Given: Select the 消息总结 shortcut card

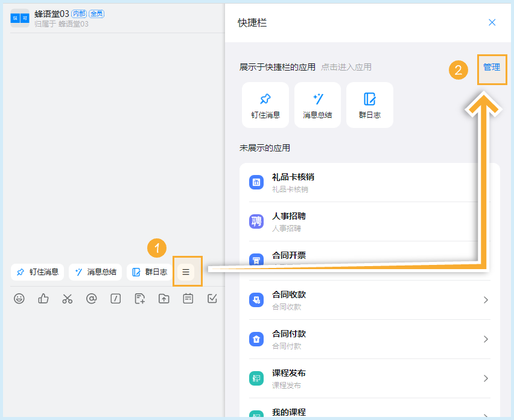Looking at the screenshot, I should 317,105.
